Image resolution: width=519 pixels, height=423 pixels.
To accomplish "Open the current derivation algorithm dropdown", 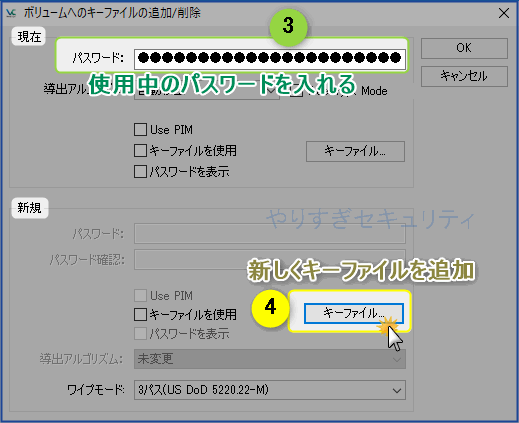I will [207, 91].
